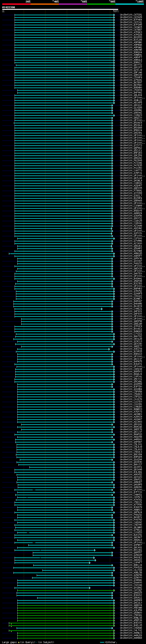Screen dimensions: 146x644
Task: Select the UniRef100_P05750 label
Action: tap(131, 520)
